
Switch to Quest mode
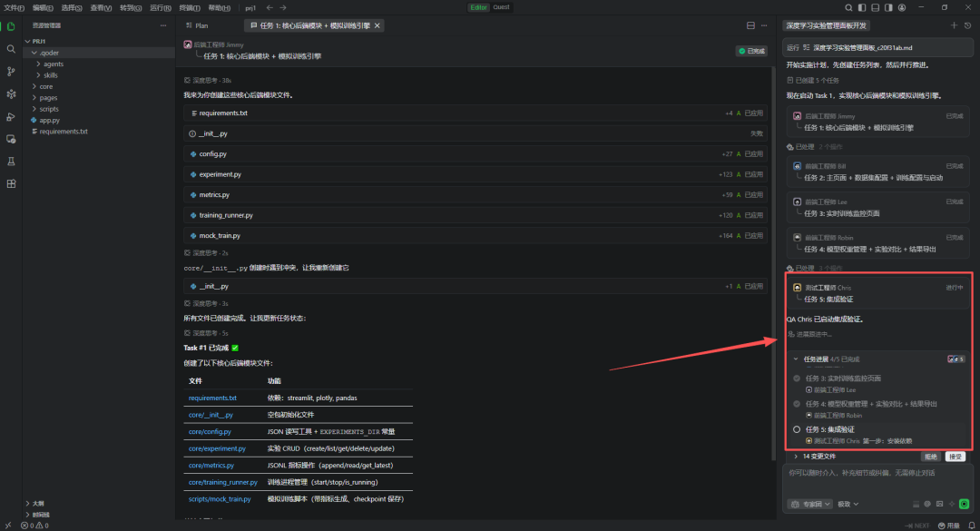click(501, 7)
